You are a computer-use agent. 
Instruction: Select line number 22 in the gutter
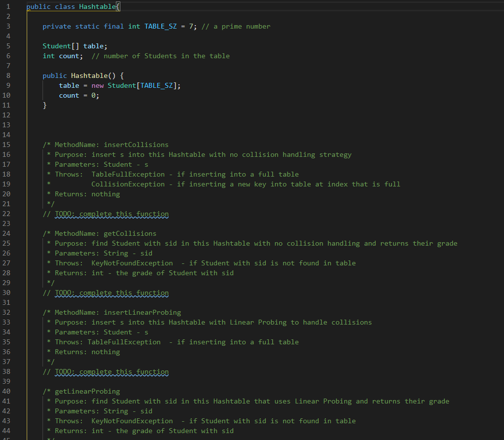click(6, 214)
